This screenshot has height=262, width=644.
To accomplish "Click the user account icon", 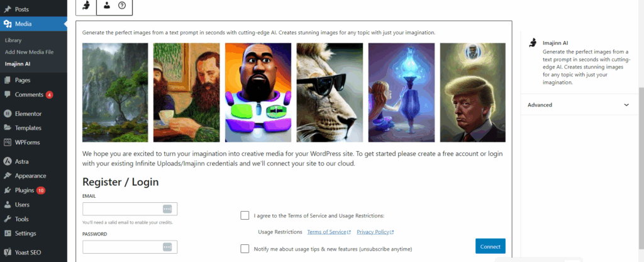I will 107,5.
